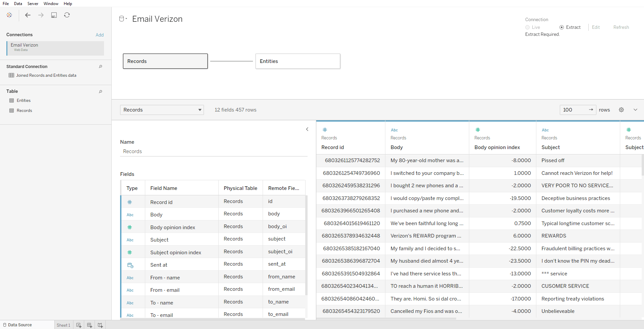Click the Edit extract link
Image resolution: width=644 pixels, height=329 pixels.
pyautogui.click(x=596, y=27)
